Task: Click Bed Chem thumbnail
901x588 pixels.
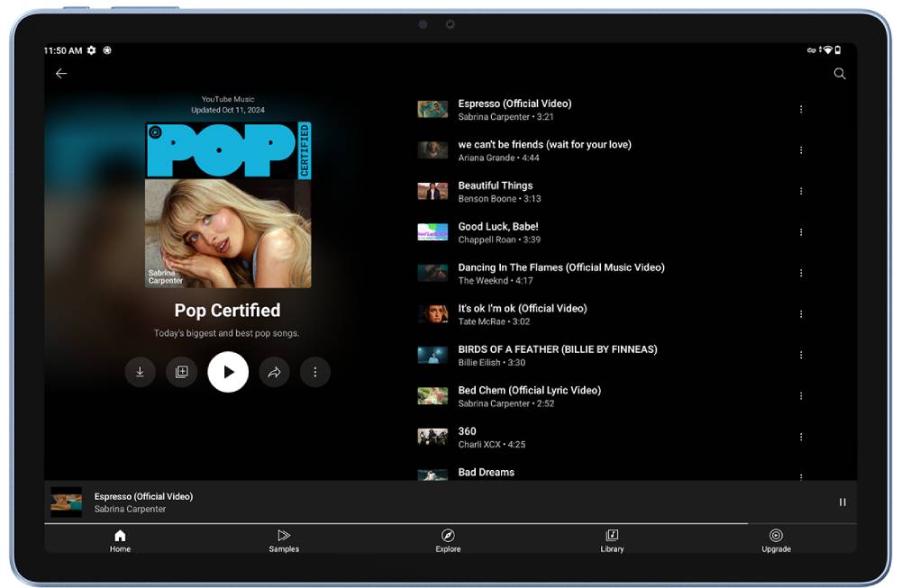Action: pos(432,396)
